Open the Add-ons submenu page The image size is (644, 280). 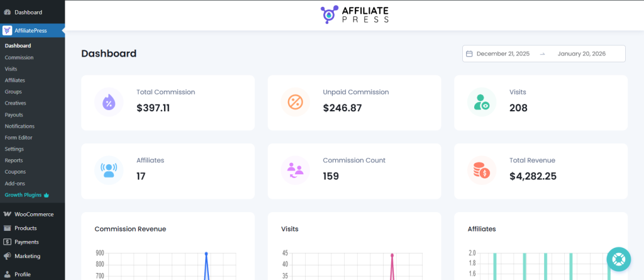[15, 183]
